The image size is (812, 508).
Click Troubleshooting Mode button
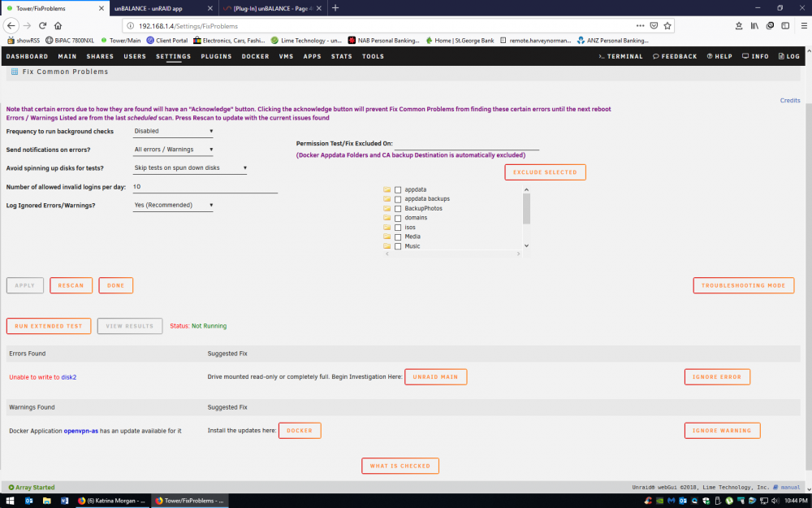tap(744, 285)
